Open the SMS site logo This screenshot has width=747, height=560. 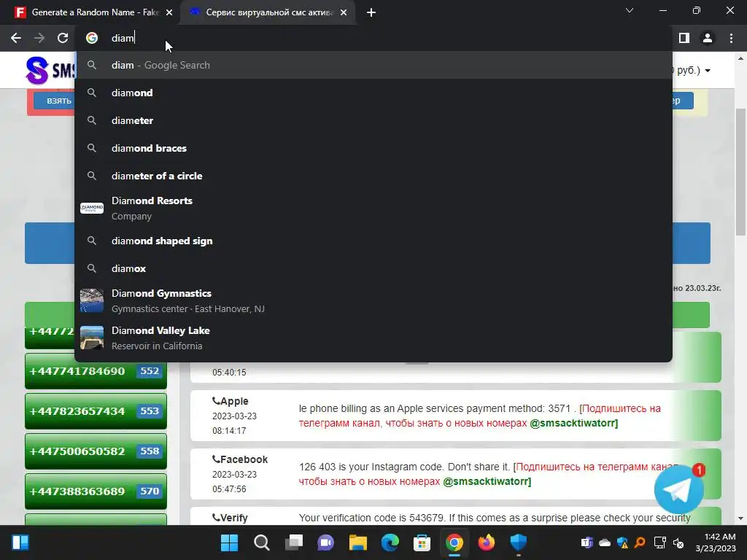(x=50, y=71)
